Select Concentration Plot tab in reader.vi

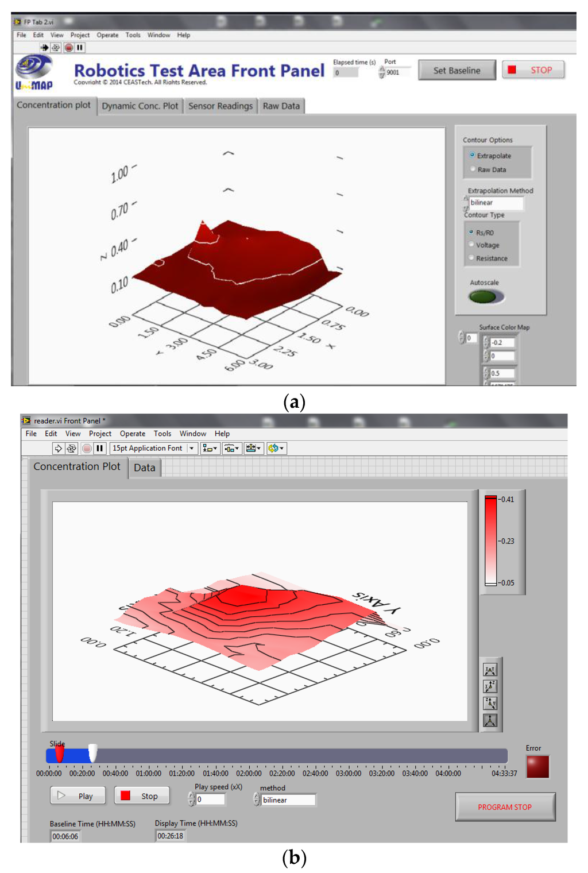[77, 466]
